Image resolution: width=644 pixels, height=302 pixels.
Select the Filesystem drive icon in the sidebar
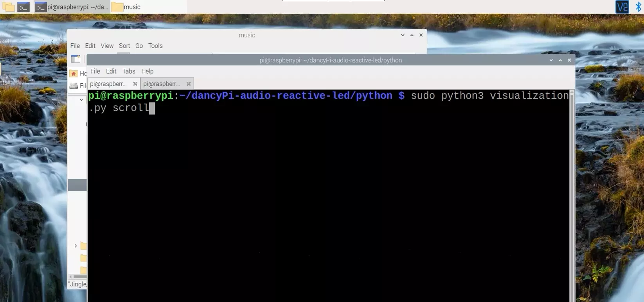tap(74, 86)
